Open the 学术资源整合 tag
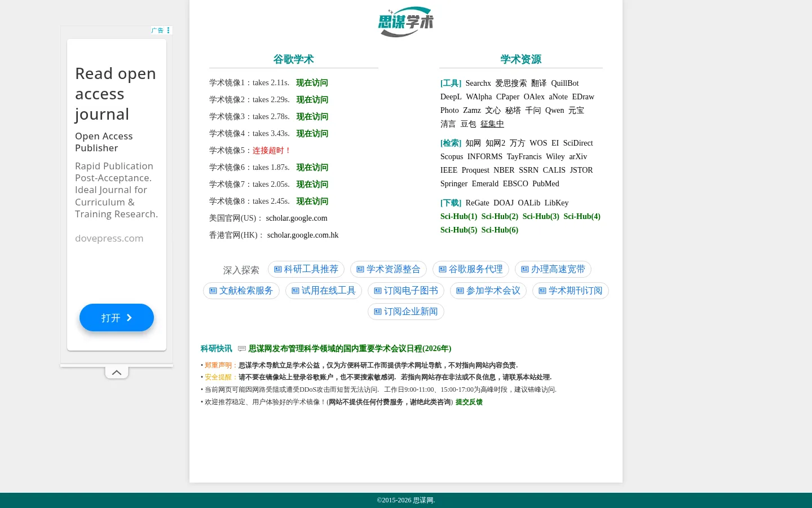This screenshot has width=812, height=508. (389, 269)
